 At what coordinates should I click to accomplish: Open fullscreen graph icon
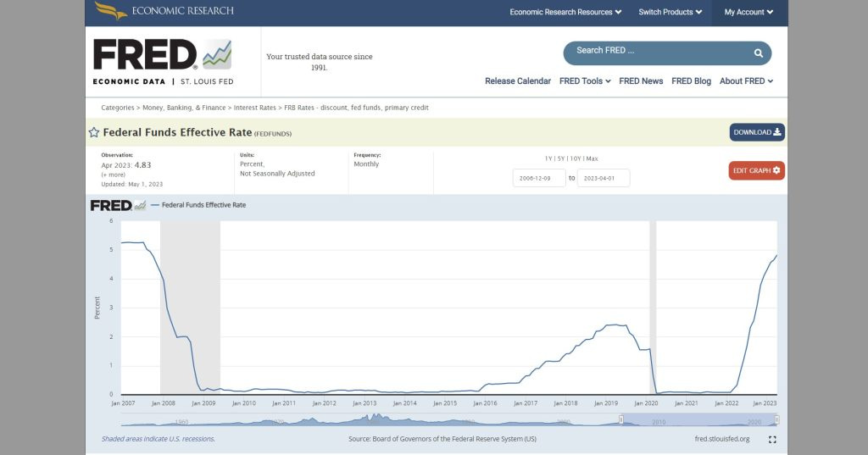coord(772,440)
